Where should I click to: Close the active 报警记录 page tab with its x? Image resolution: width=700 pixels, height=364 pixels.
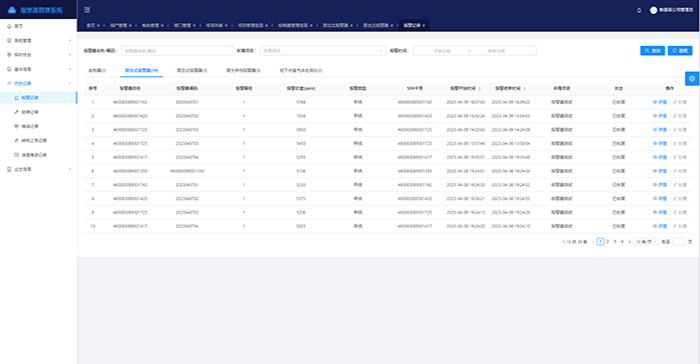[x=424, y=25]
